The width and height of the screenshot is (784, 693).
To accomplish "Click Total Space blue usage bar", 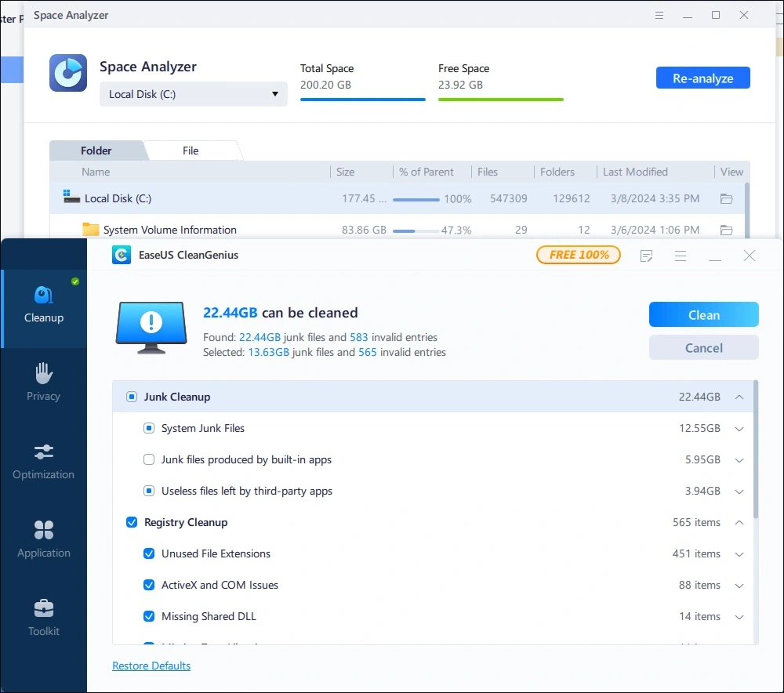I will (362, 100).
